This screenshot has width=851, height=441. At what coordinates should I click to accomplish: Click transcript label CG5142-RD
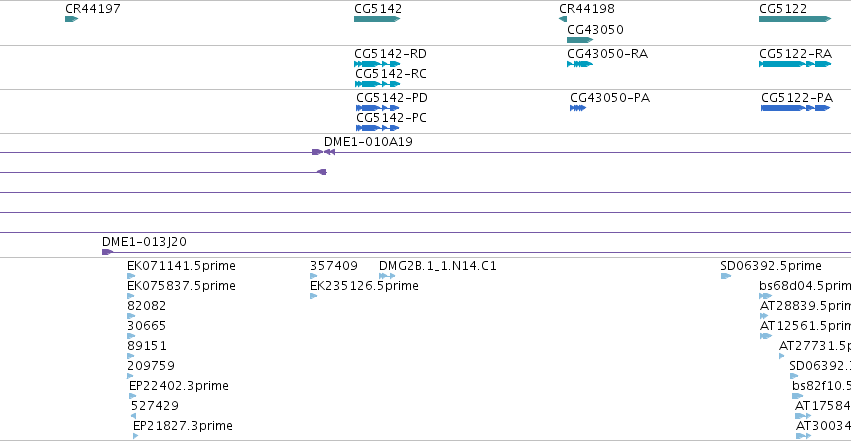(x=390, y=54)
